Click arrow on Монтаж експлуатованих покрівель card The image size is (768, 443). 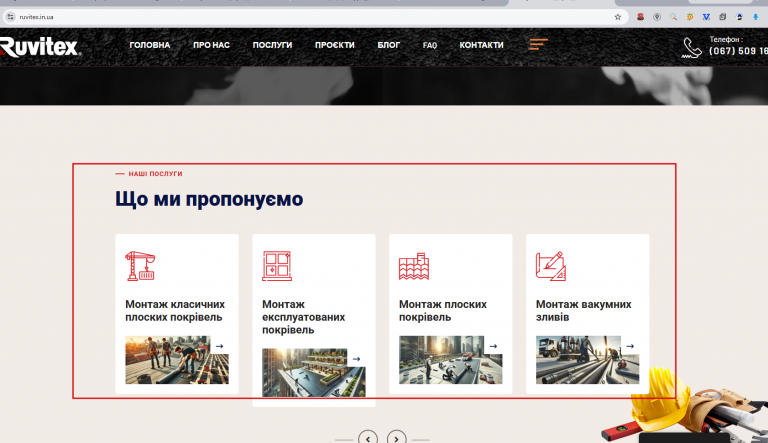pyautogui.click(x=356, y=359)
